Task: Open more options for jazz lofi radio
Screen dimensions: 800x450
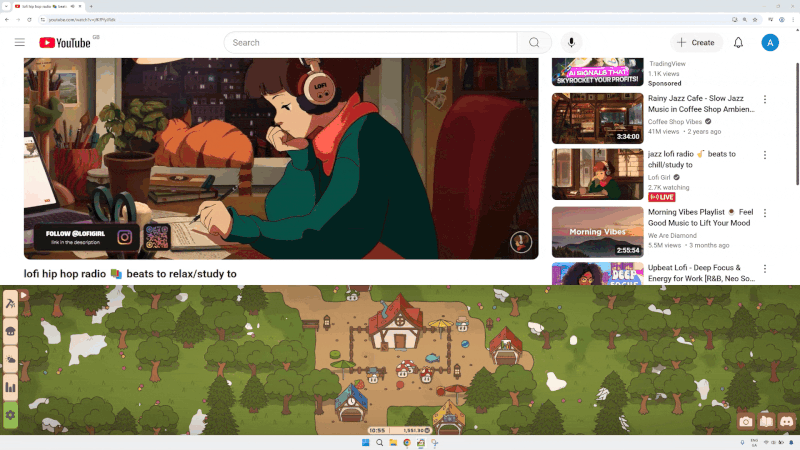Action: click(x=764, y=155)
